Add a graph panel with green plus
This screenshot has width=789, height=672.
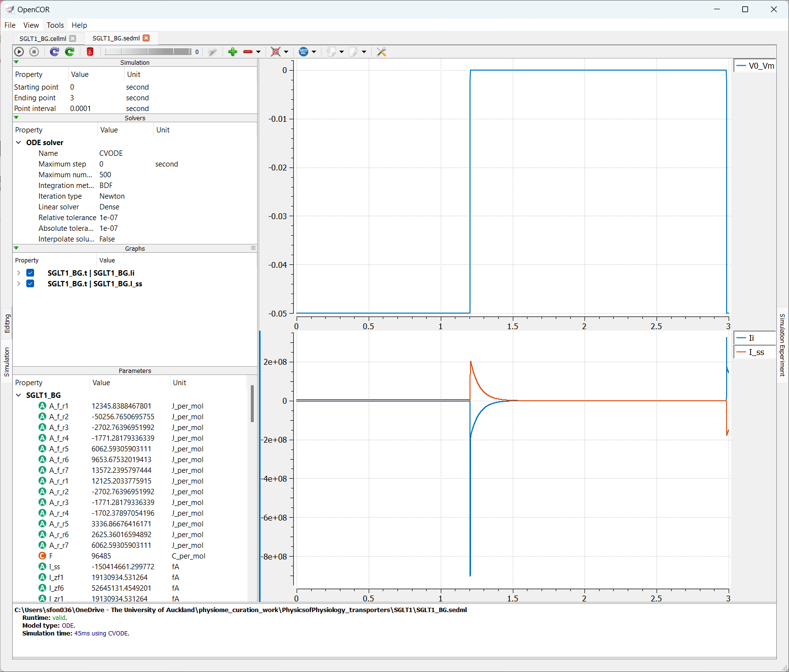(233, 52)
